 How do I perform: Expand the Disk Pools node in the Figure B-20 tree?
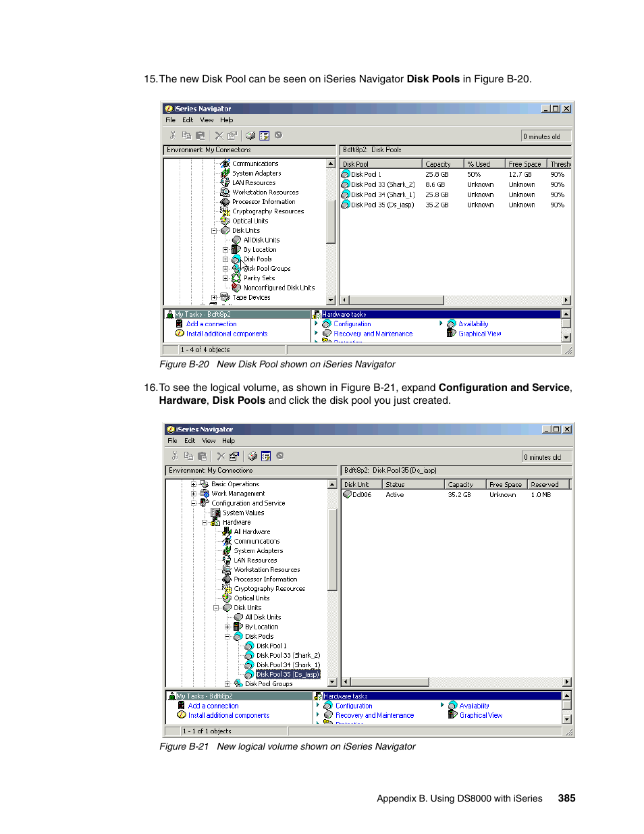pos(225,259)
